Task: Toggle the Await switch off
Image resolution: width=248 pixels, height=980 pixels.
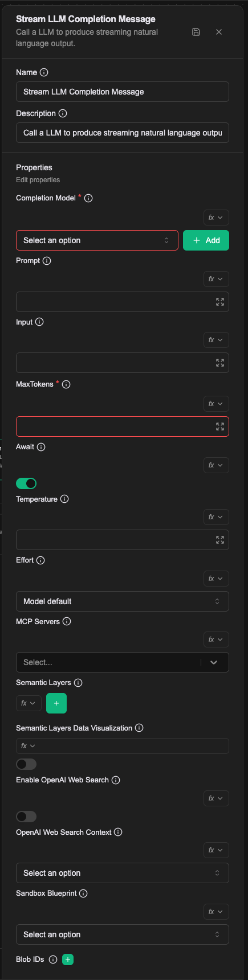Action: click(26, 483)
